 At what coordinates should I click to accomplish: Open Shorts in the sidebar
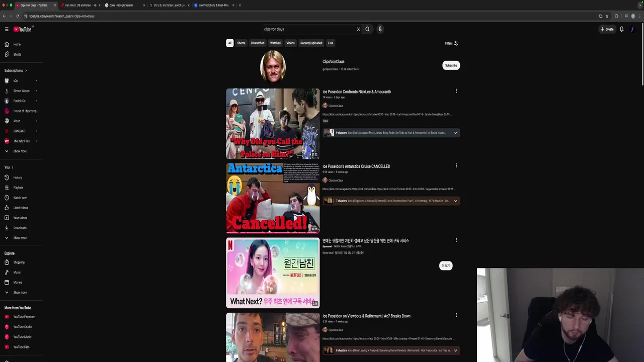tap(17, 54)
